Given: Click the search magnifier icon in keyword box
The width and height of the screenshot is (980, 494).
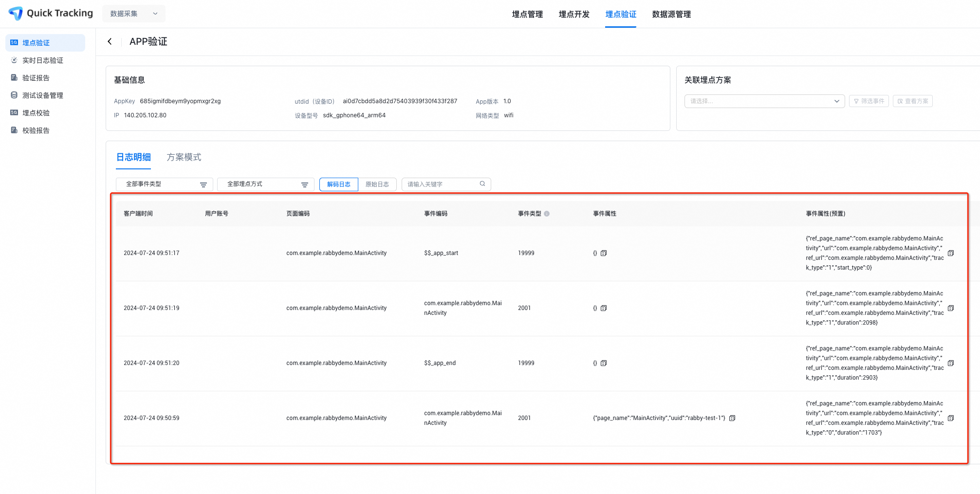Looking at the screenshot, I should [x=482, y=184].
